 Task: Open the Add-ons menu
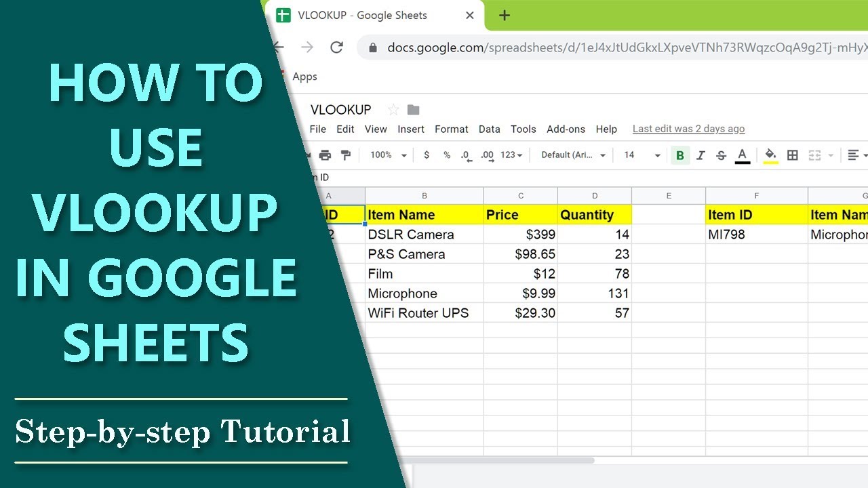point(566,129)
